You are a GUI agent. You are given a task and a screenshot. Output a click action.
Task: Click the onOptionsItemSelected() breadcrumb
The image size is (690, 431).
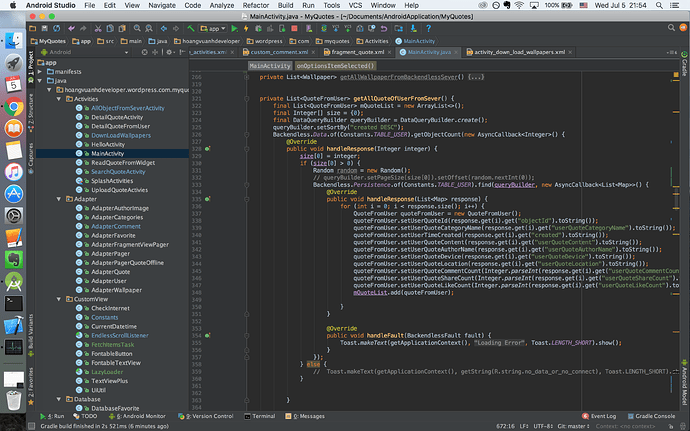[335, 66]
